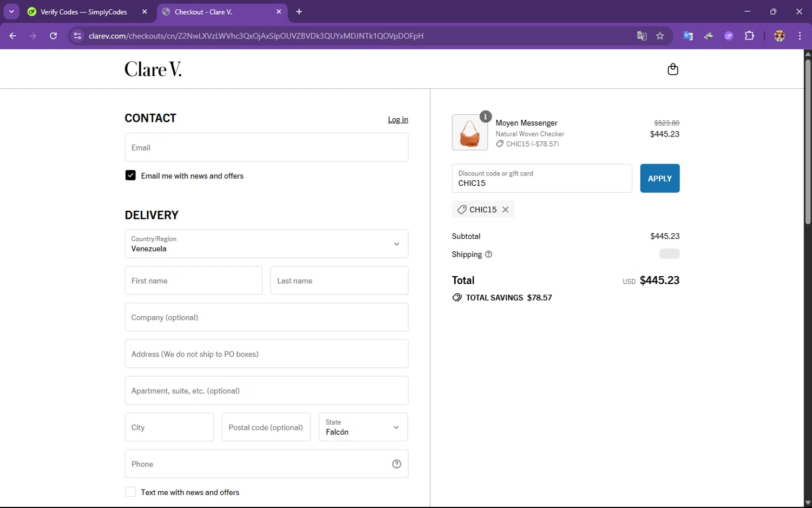This screenshot has width=812, height=508.
Task: Focus the Postal code (optional) field
Action: [266, 427]
